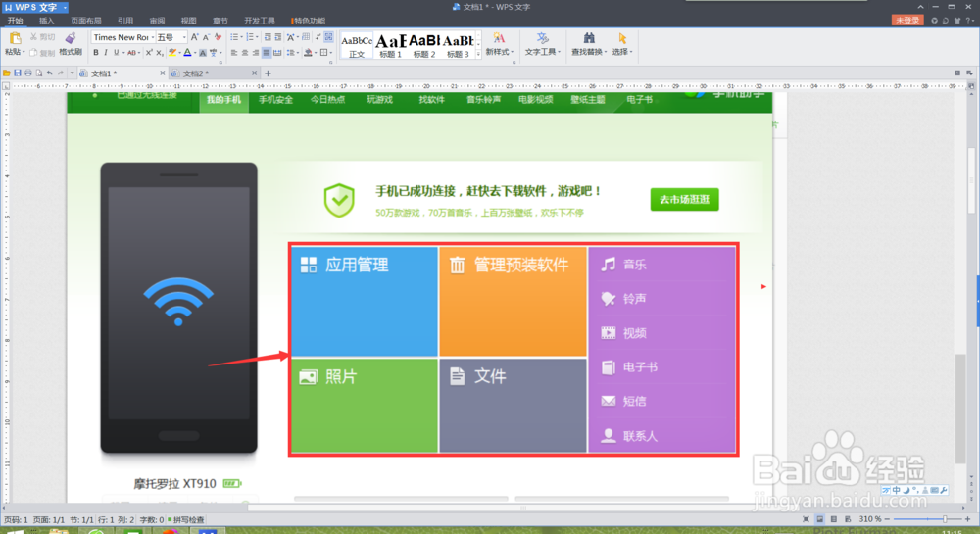The width and height of the screenshot is (980, 534).
Task: Apply the text highlight color
Action: [171, 53]
